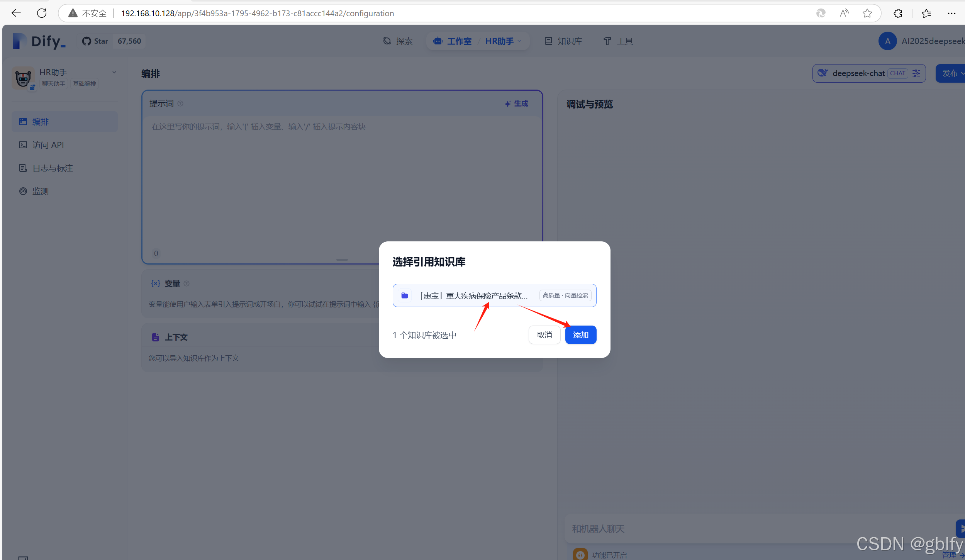The height and width of the screenshot is (560, 965).
Task: Click the account avatar A
Action: [x=887, y=41]
